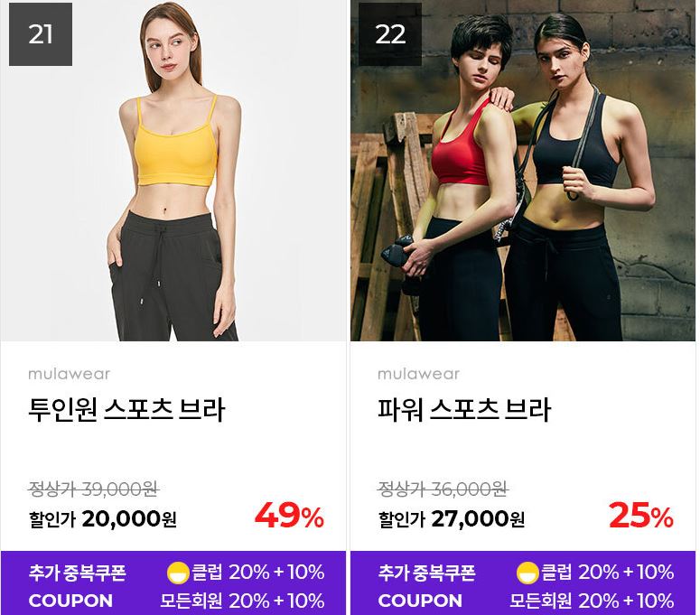Click the rank 21 badge
The image size is (700, 615).
tap(41, 34)
